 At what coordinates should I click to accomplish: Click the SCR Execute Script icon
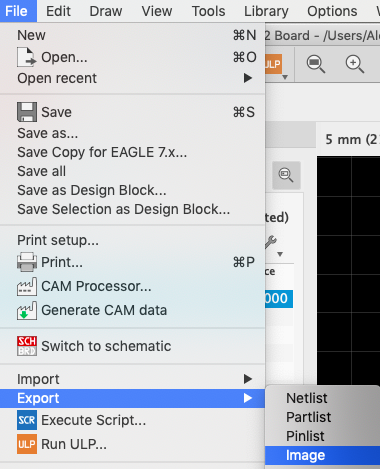27,420
